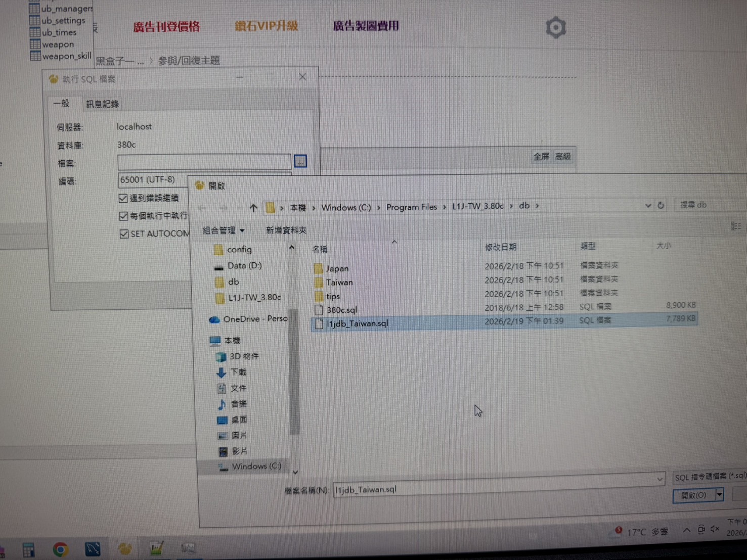
Task: Click the 檔案 path field in the SQL dialog
Action: 204,162
